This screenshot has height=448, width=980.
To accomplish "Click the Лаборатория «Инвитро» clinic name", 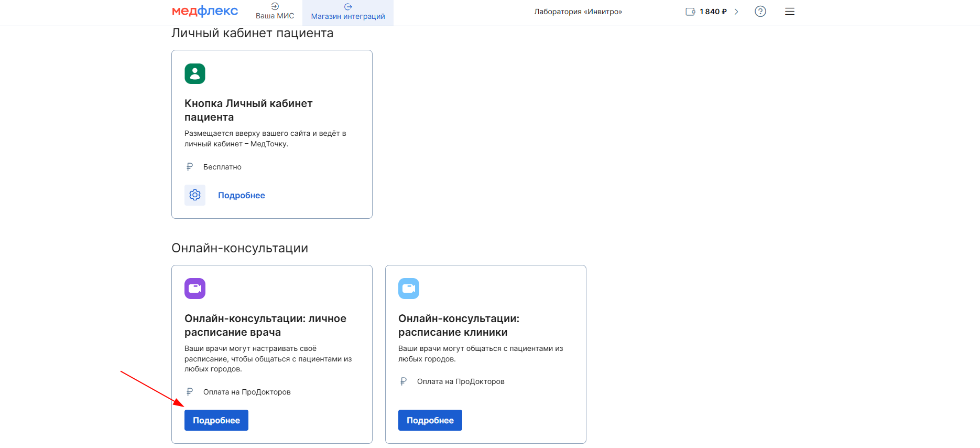I will (578, 12).
